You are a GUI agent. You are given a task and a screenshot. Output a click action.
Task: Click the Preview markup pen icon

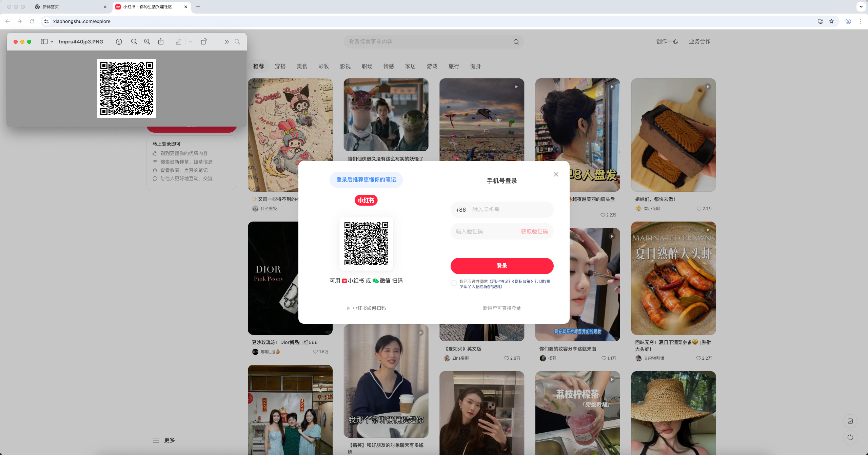[178, 42]
